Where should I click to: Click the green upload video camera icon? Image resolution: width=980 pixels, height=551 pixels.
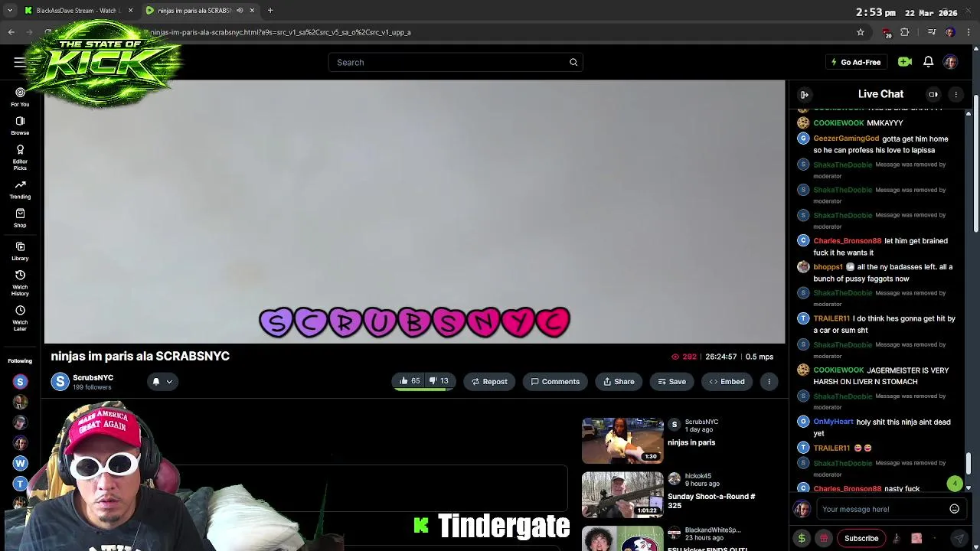[904, 62]
